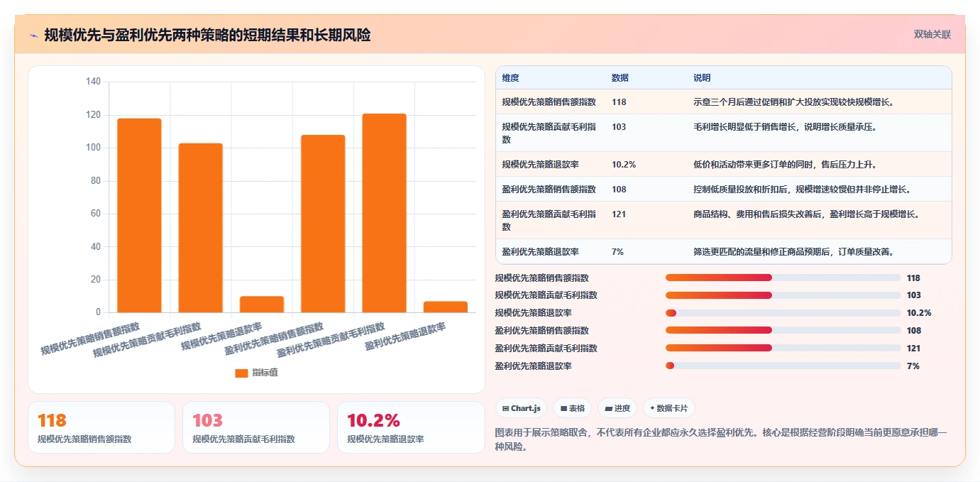Click the chart axis label 规模优先策略销售额指数
Viewport: 980px width, 482px height.
click(x=90, y=339)
